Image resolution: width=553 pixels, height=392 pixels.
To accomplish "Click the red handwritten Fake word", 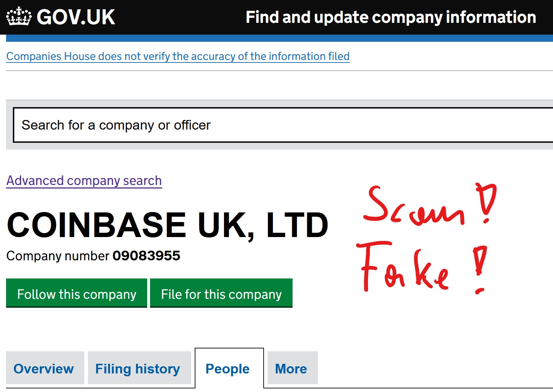I will point(404,268).
